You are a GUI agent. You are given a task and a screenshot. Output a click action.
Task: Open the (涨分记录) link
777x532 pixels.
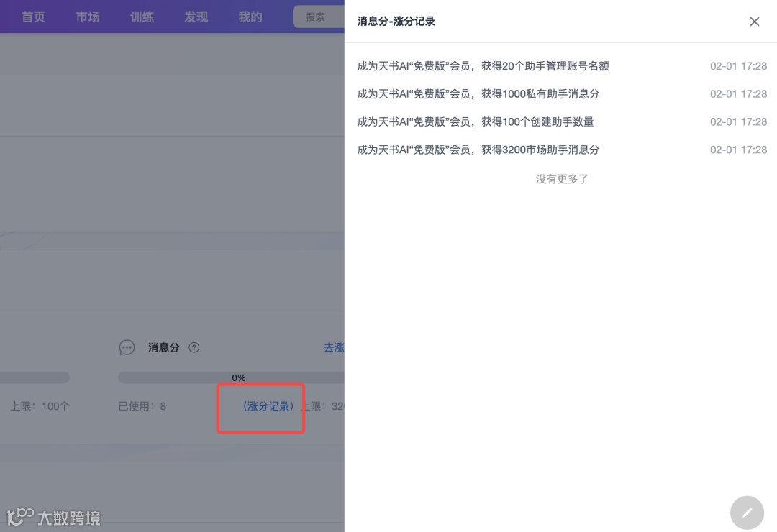(x=268, y=406)
